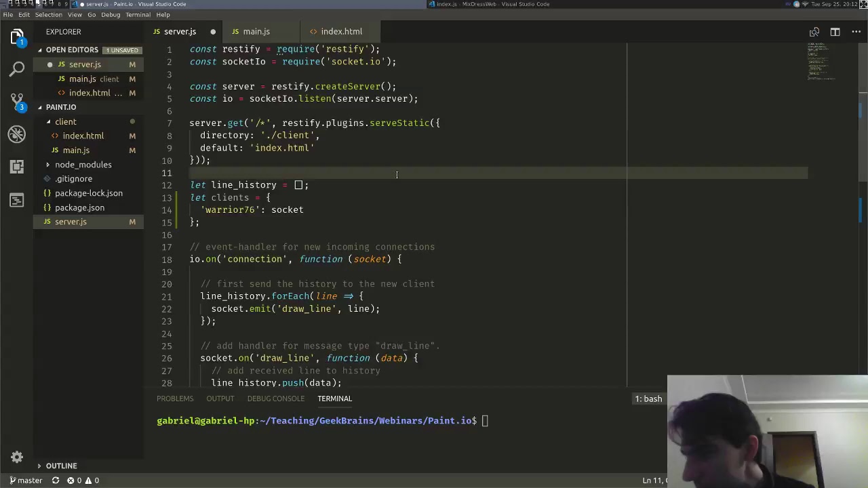Open the Selection menu
868x488 pixels.
coord(48,15)
